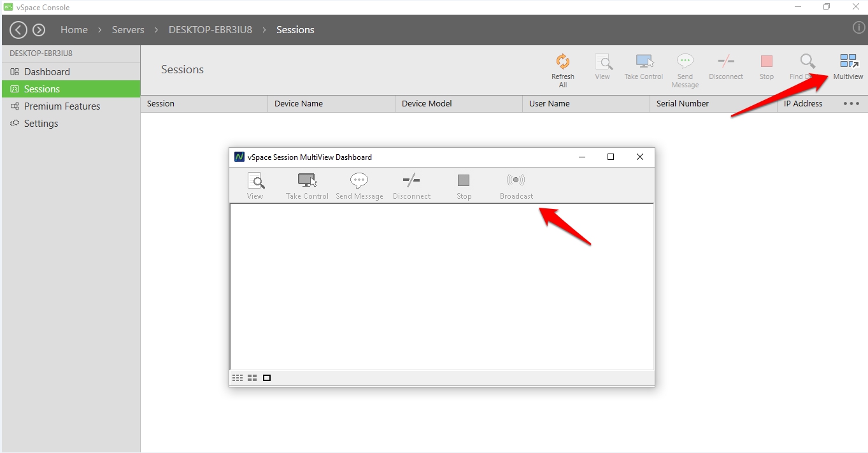Select Sessions in sidebar
Viewport: 868px width, 453px height.
click(71, 89)
